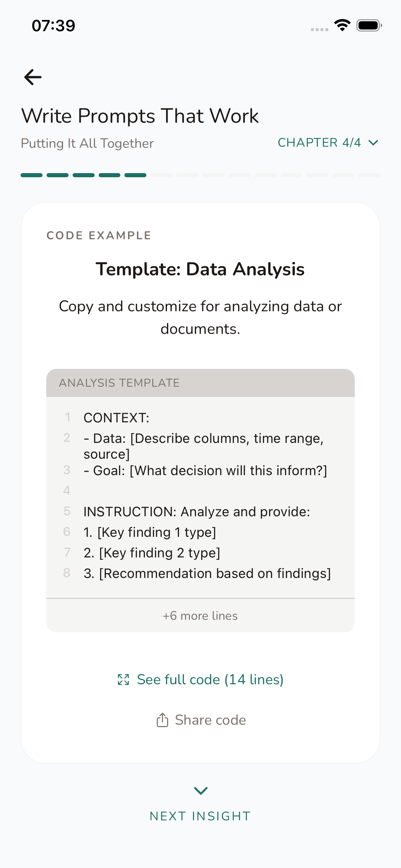
Task: Tap the Analysis Template header bar
Action: 200,383
